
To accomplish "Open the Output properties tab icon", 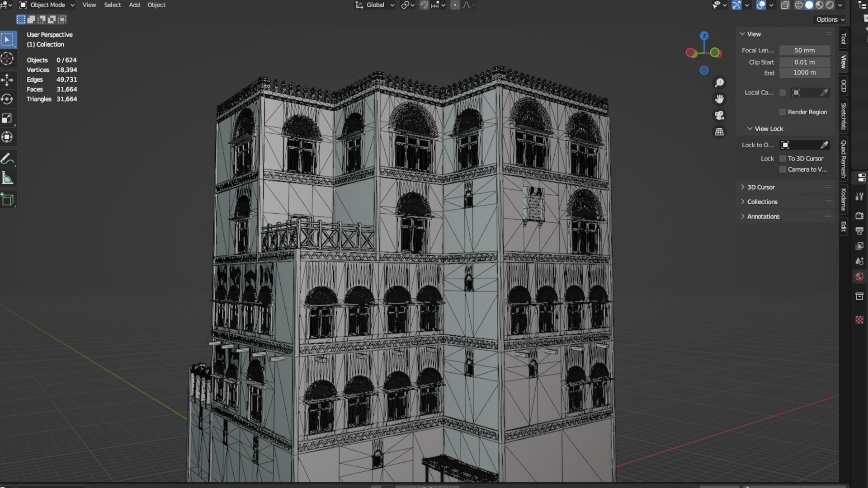I will point(859,231).
